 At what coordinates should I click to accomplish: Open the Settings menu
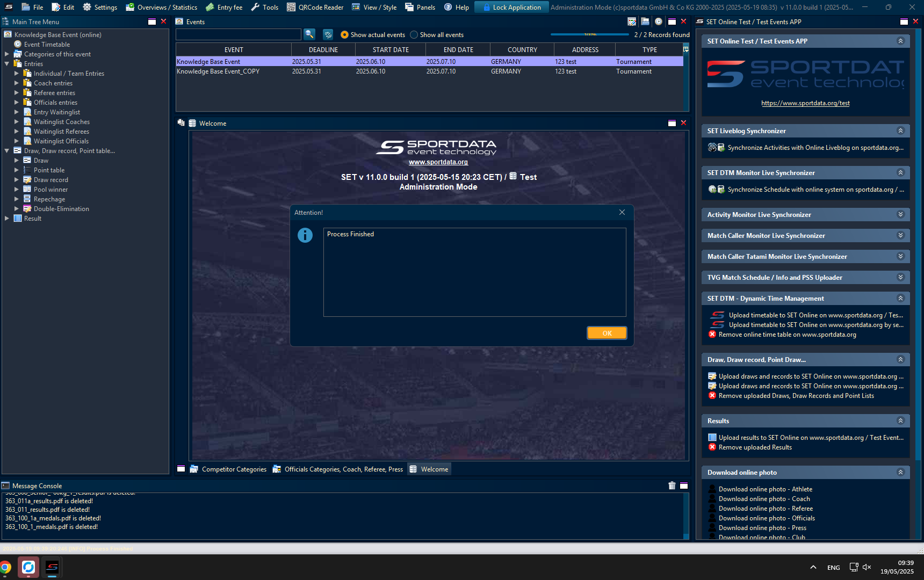pyautogui.click(x=100, y=7)
